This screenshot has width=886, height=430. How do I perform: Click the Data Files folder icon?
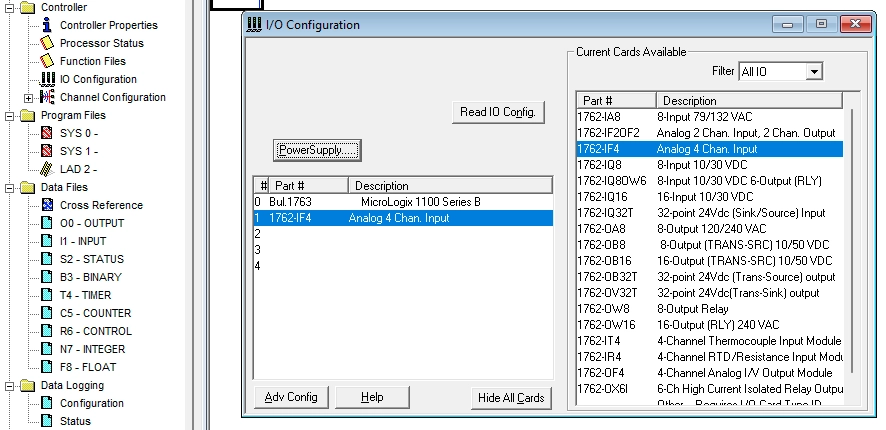pos(28,188)
